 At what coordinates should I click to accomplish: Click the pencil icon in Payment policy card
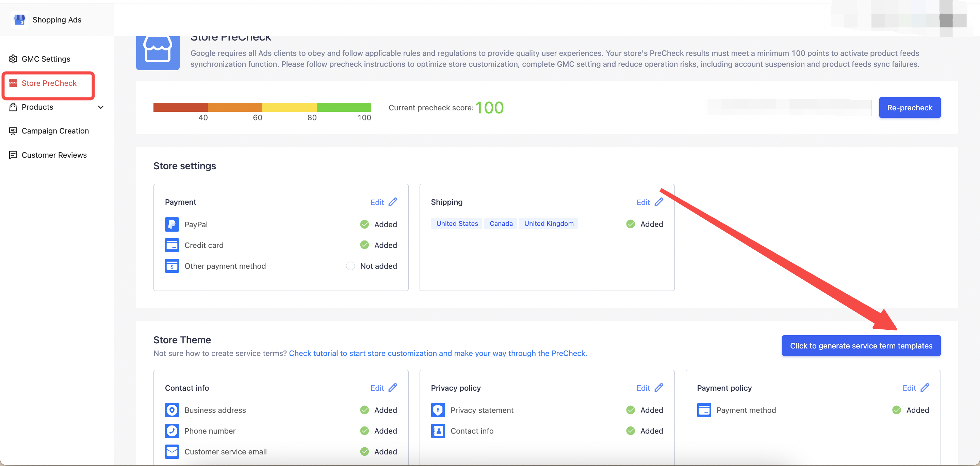(925, 388)
